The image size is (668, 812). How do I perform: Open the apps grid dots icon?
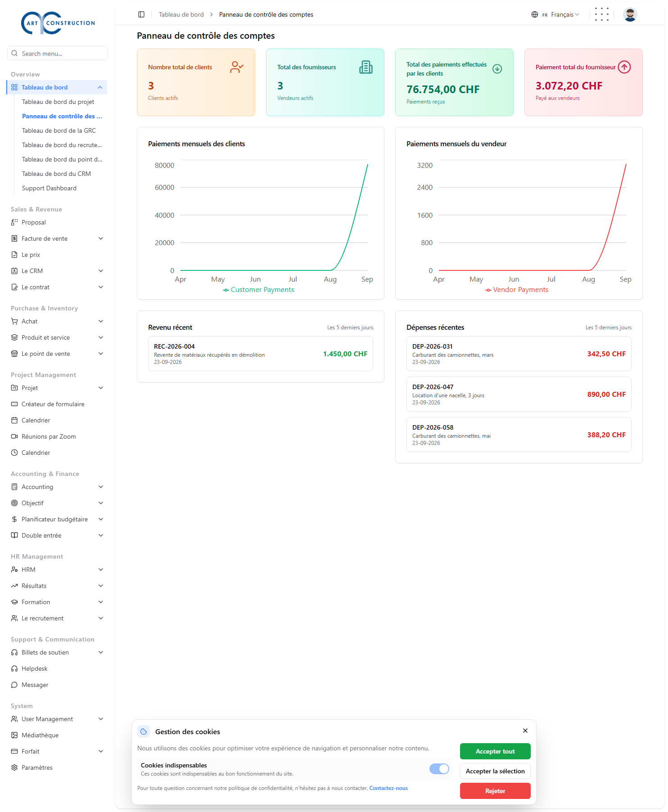601,14
